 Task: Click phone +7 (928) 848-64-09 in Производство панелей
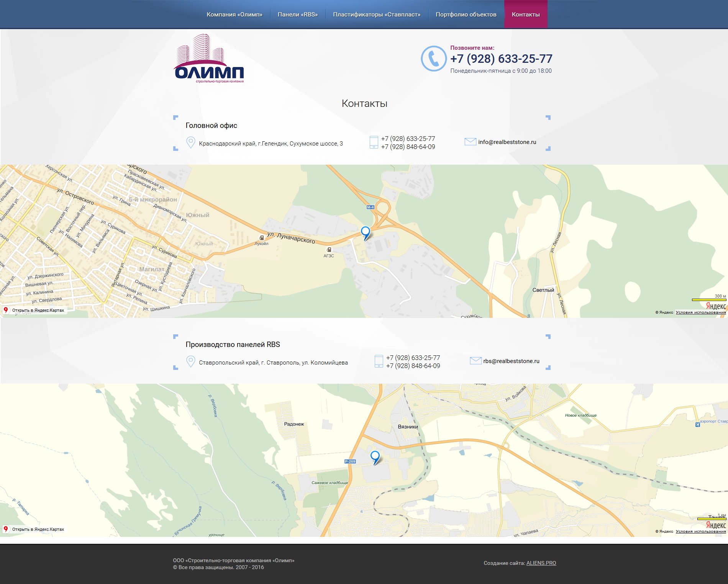[x=413, y=366]
